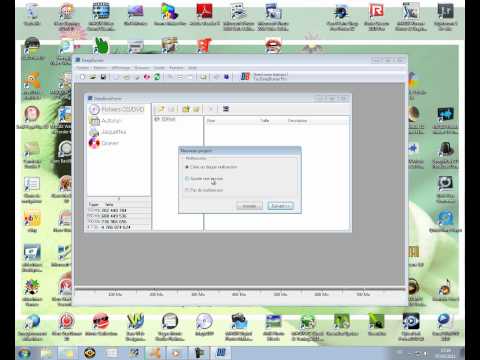Open the Jaquettes section in the sidebar

tap(108, 132)
